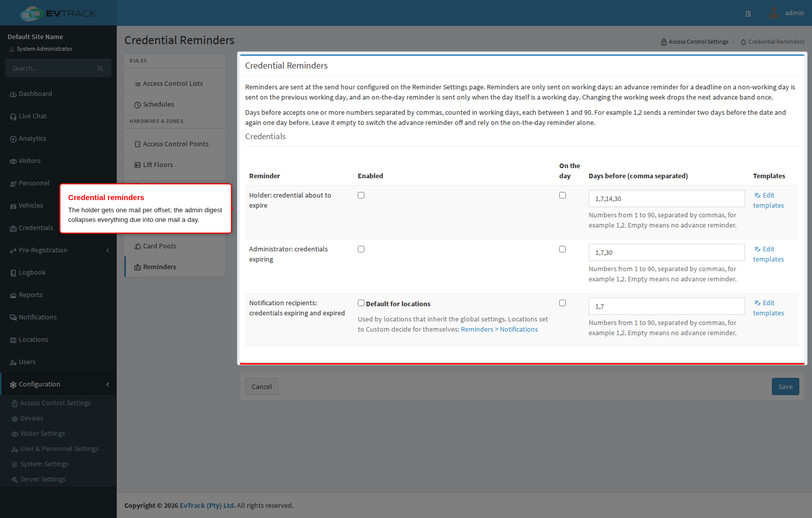Open User & Personnel Settings
This screenshot has height=518, width=812.
(x=58, y=449)
